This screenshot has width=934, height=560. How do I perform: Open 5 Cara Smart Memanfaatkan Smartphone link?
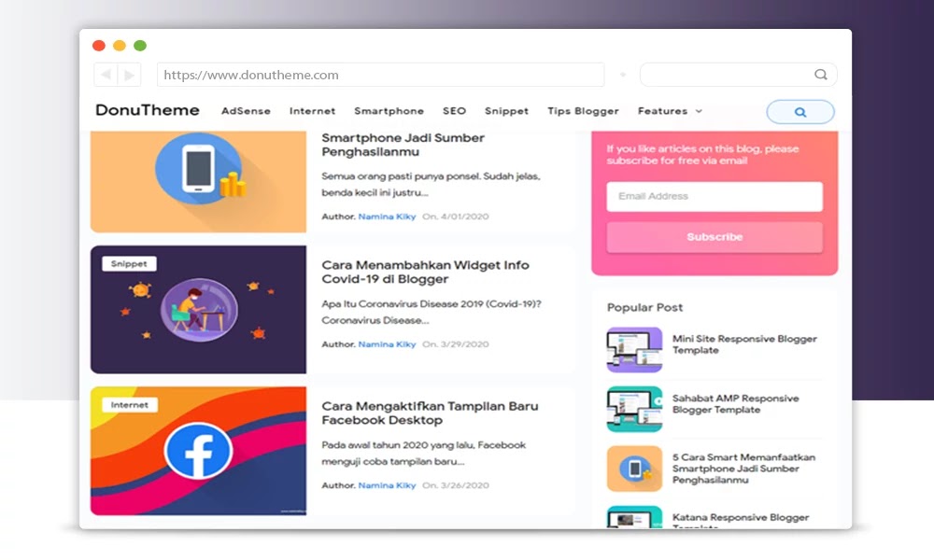tap(744, 469)
